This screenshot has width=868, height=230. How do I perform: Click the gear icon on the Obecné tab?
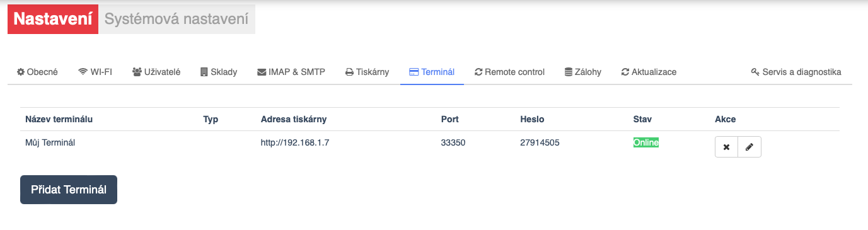coord(20,72)
